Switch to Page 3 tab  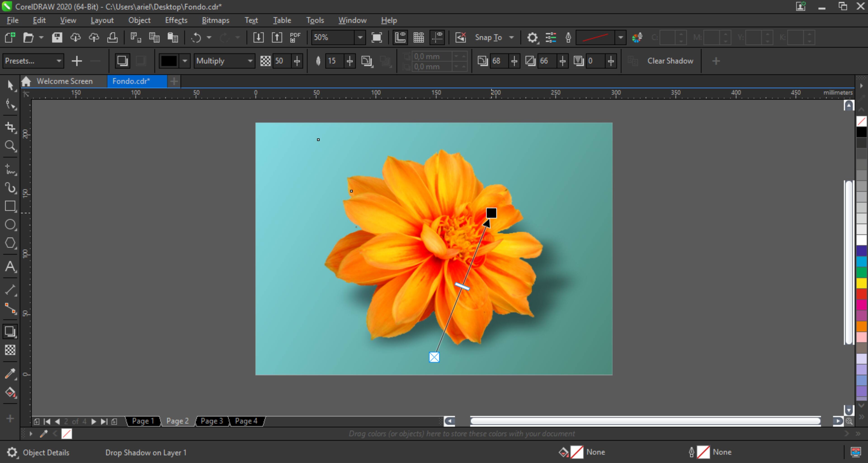212,421
